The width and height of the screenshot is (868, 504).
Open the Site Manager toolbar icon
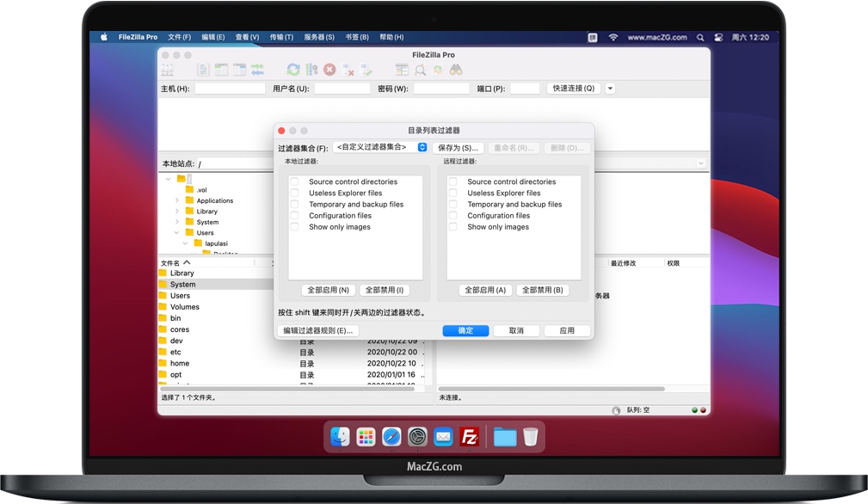coord(168,70)
